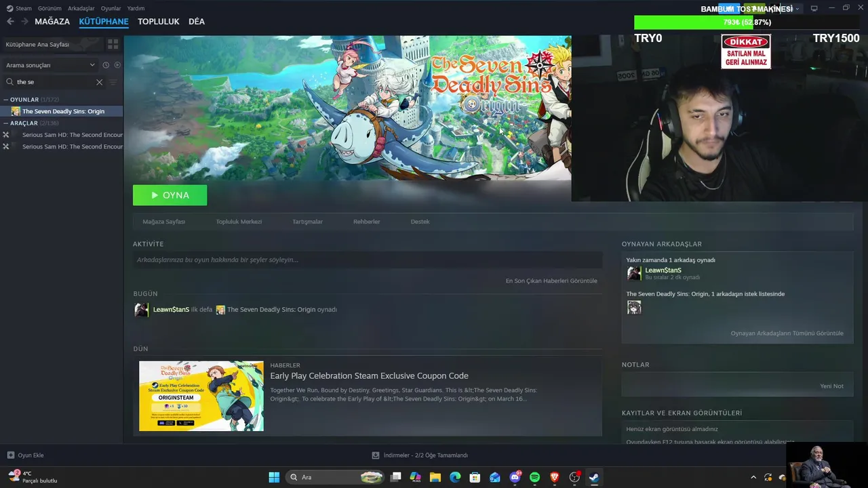This screenshot has height=488, width=868.
Task: Select The Seven Deadly Sins: Origin in list
Action: pos(62,111)
